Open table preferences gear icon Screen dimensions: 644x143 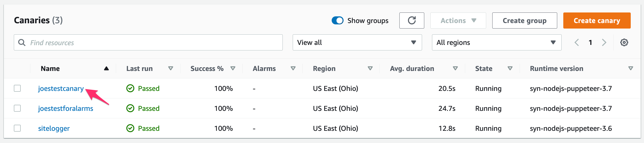[624, 42]
